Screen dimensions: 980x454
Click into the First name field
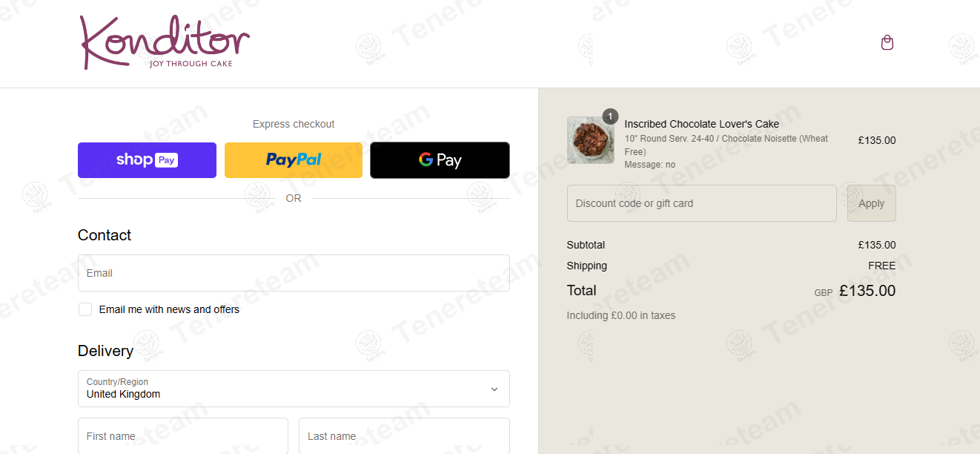click(x=183, y=436)
